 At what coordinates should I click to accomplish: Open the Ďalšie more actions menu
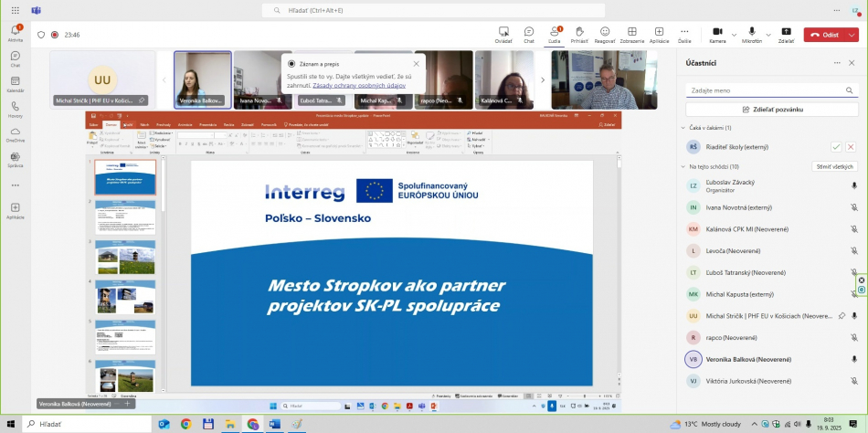point(684,34)
